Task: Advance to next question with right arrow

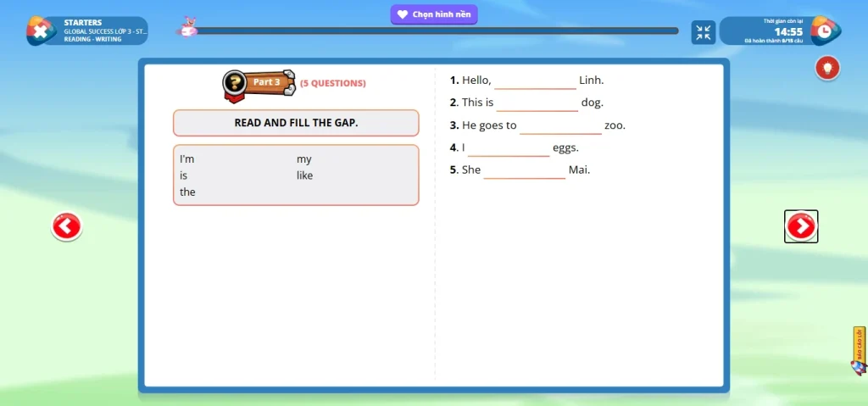Action: point(800,226)
